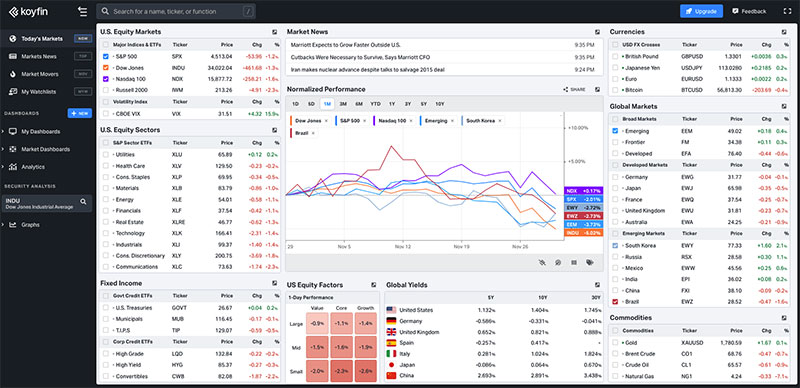Open the Marriott Expects to Grow Faster headline
The image size is (800, 388).
346,45
